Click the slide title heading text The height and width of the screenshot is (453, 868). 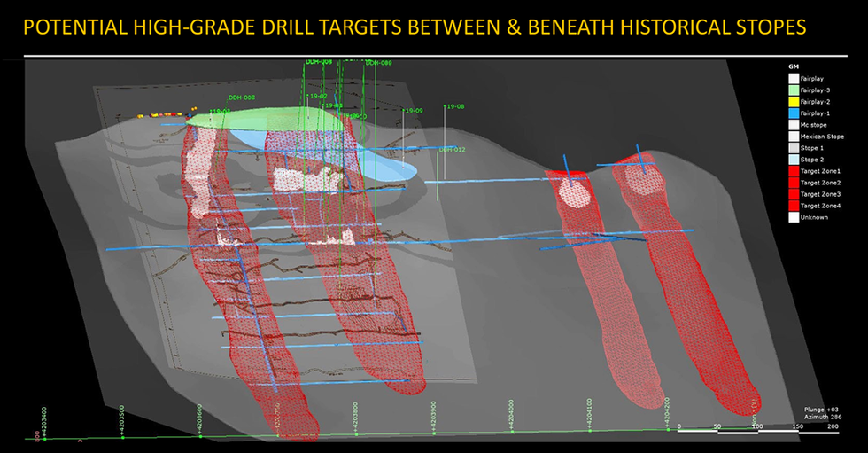415,27
